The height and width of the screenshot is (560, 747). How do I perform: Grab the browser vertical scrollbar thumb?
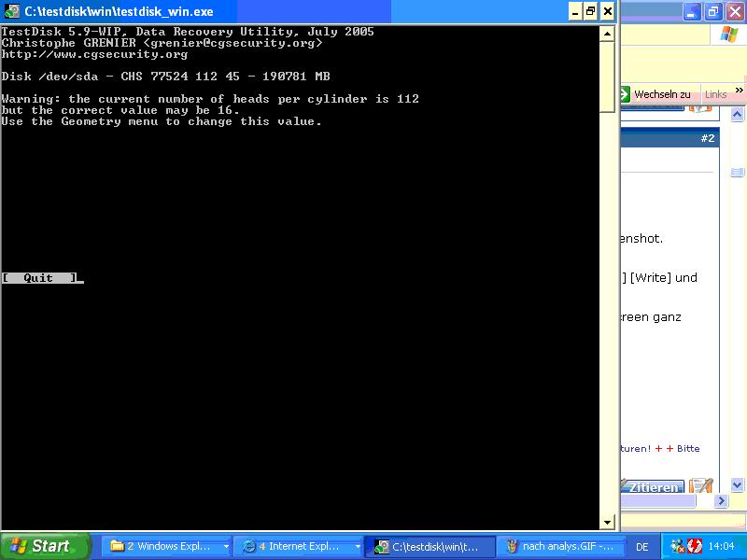click(737, 172)
